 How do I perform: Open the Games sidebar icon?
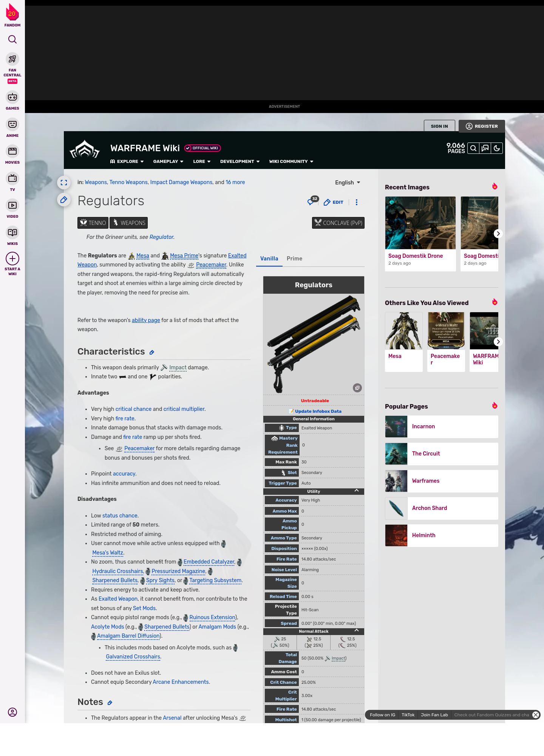[x=12, y=97]
